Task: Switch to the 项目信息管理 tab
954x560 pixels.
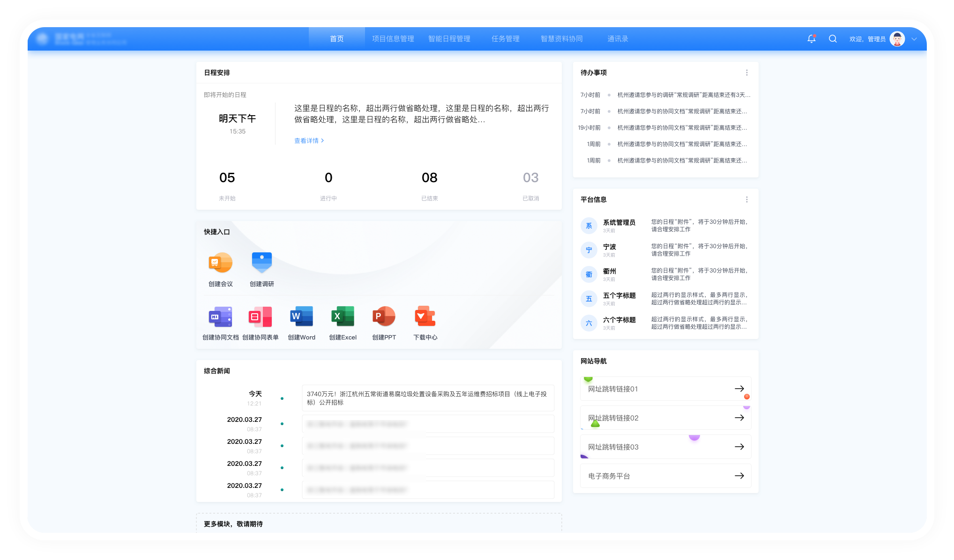Action: tap(393, 39)
